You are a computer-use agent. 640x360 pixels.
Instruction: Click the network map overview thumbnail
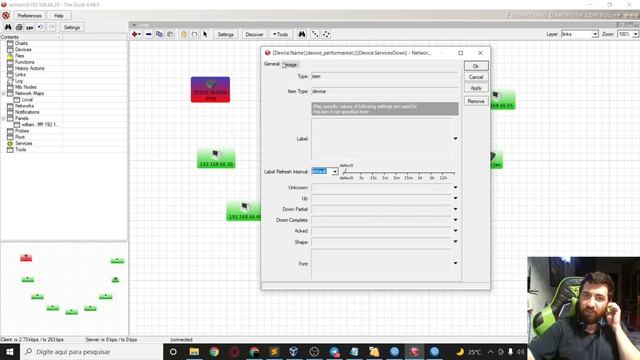click(x=64, y=288)
